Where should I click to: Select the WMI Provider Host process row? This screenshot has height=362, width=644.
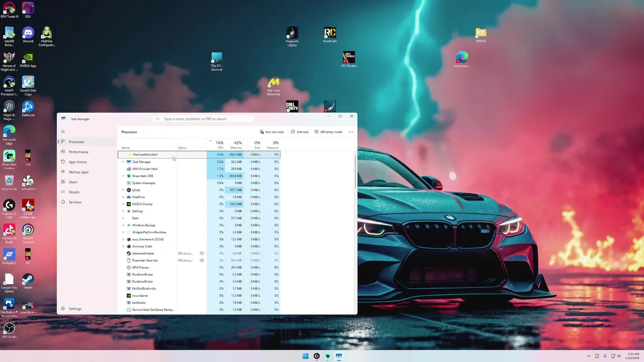tap(199, 169)
